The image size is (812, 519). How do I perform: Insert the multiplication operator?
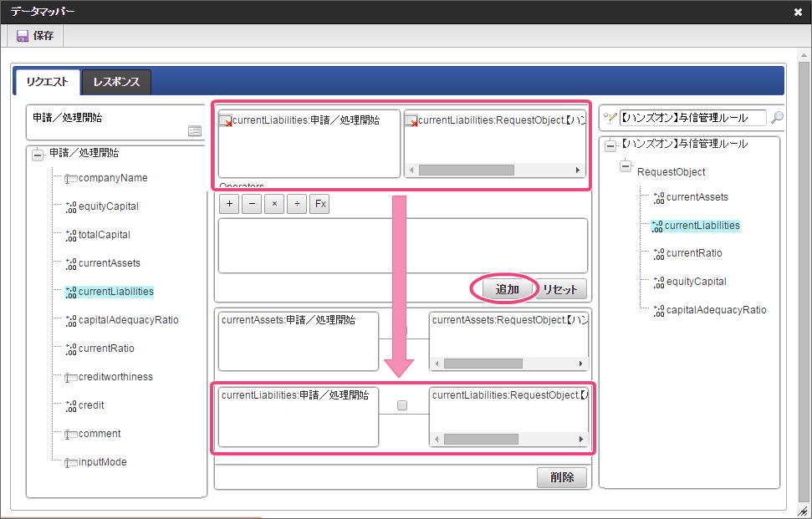pyautogui.click(x=274, y=204)
